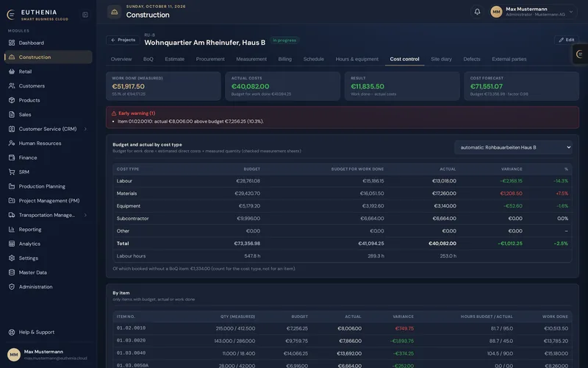Click item number 01.03.0040

pos(131,353)
